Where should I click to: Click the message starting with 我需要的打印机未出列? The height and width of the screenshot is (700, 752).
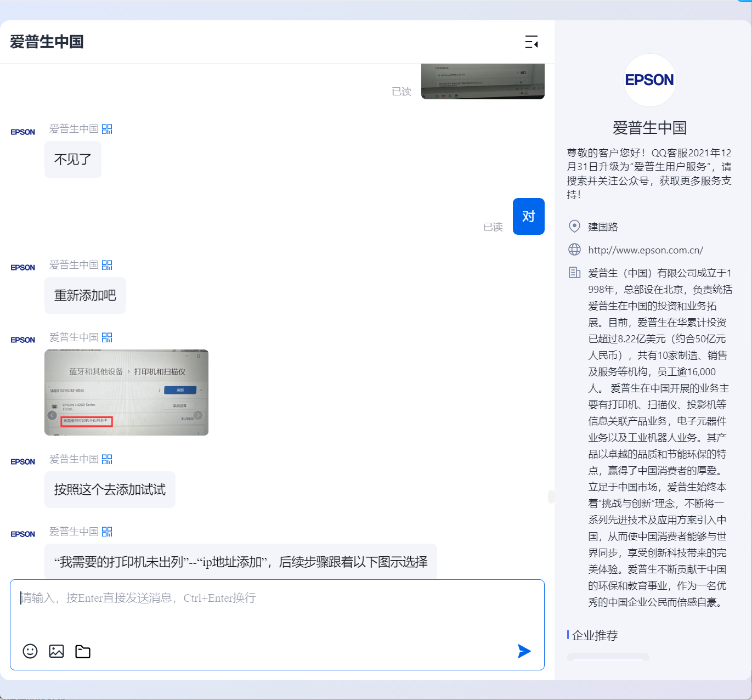241,562
